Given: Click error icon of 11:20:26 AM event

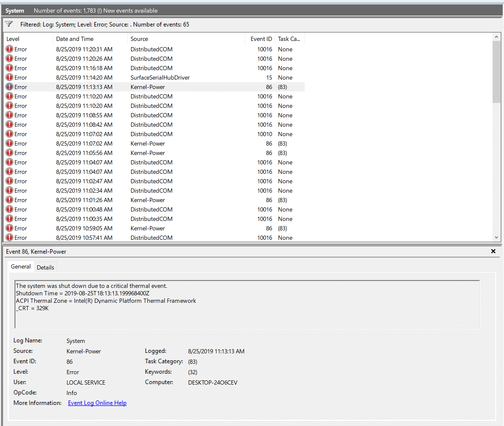Looking at the screenshot, I should point(9,59).
